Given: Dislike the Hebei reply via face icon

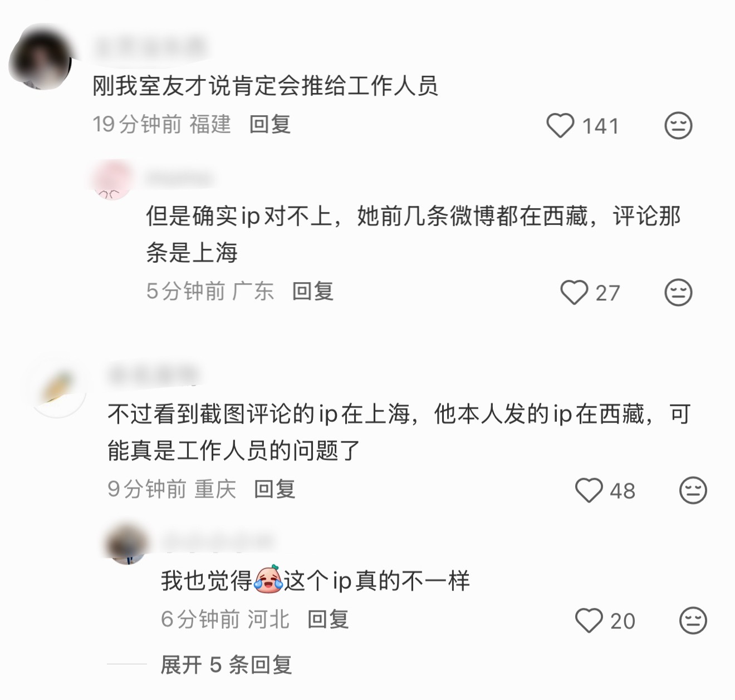Looking at the screenshot, I should (x=693, y=620).
